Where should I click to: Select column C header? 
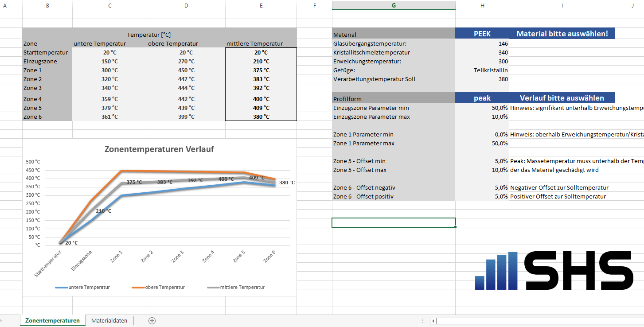click(109, 5)
